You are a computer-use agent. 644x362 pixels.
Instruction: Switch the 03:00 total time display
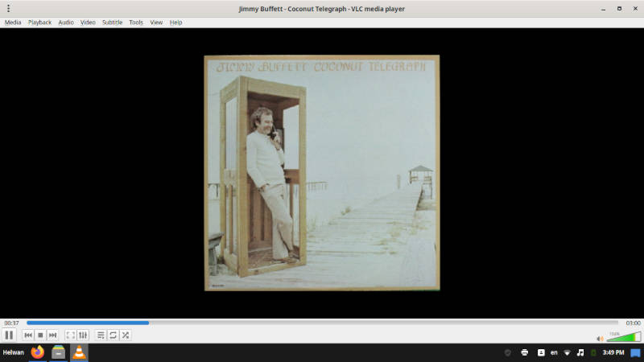pos(633,323)
